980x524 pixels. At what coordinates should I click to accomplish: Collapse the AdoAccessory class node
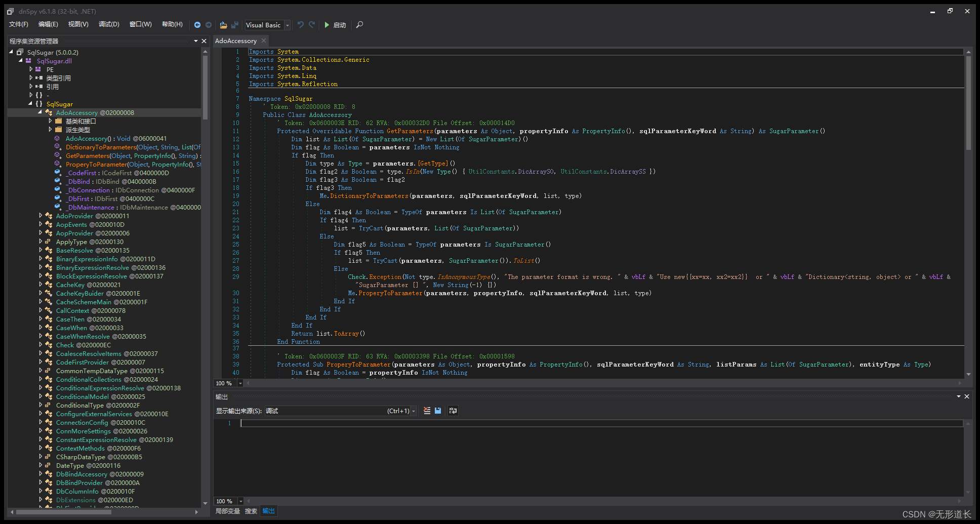[40, 112]
